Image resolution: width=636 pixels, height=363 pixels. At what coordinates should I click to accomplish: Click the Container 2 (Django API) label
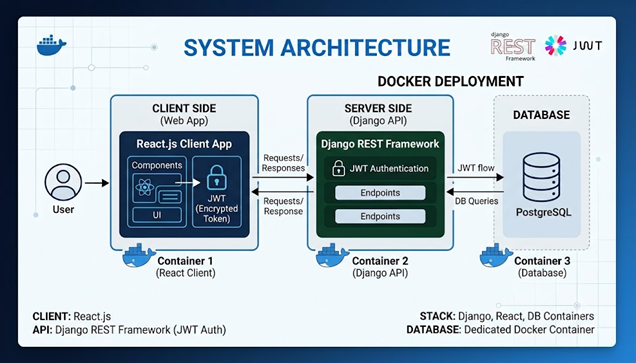[x=380, y=267]
